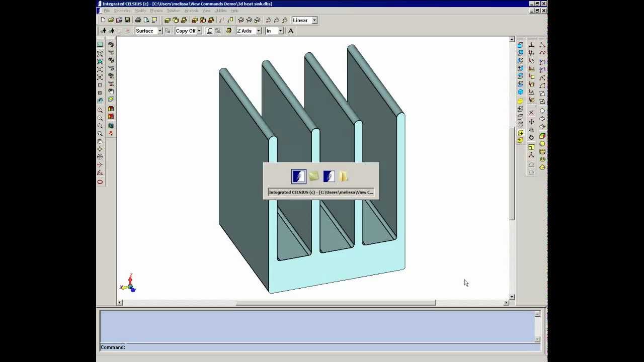The height and width of the screenshot is (362, 644).
Task: Create a cone with yellow cone icon
Action: (x=542, y=167)
